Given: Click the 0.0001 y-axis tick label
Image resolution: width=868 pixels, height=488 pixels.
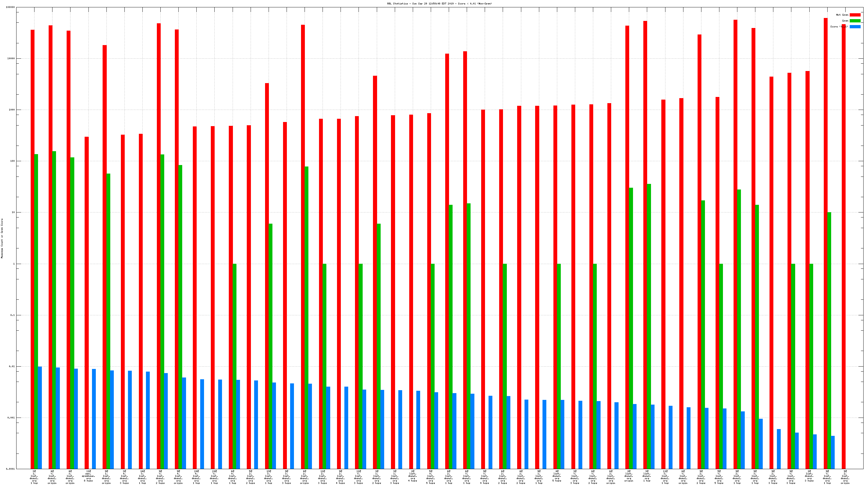Looking at the screenshot, I should click(x=10, y=469).
